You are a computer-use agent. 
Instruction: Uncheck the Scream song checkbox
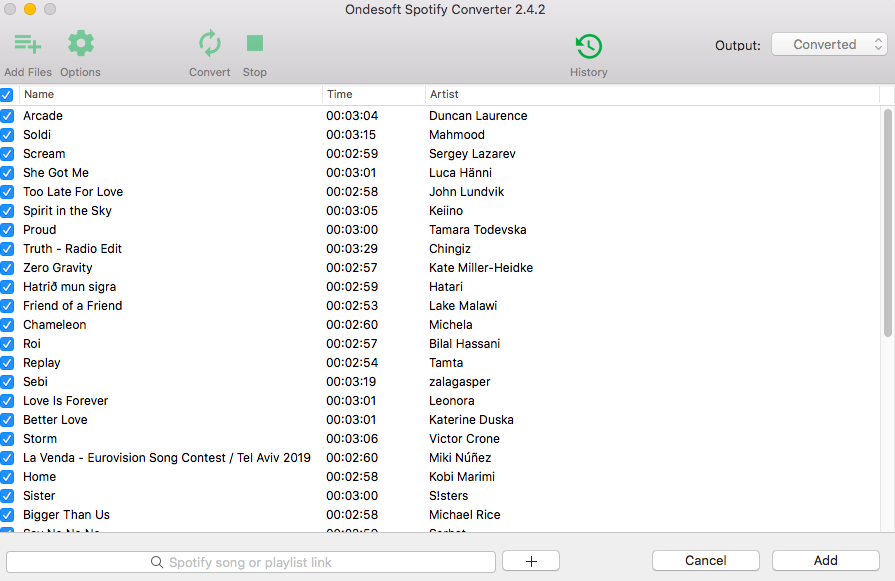point(7,154)
